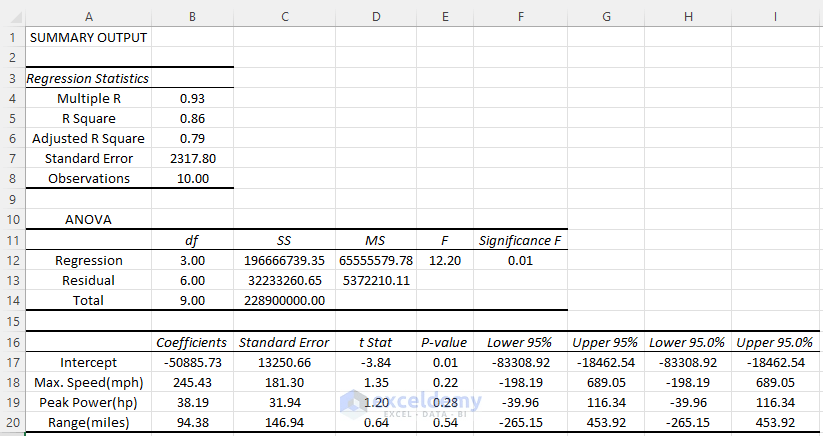Click the Observations label cell
Screen dimensions: 823x436
(89, 178)
